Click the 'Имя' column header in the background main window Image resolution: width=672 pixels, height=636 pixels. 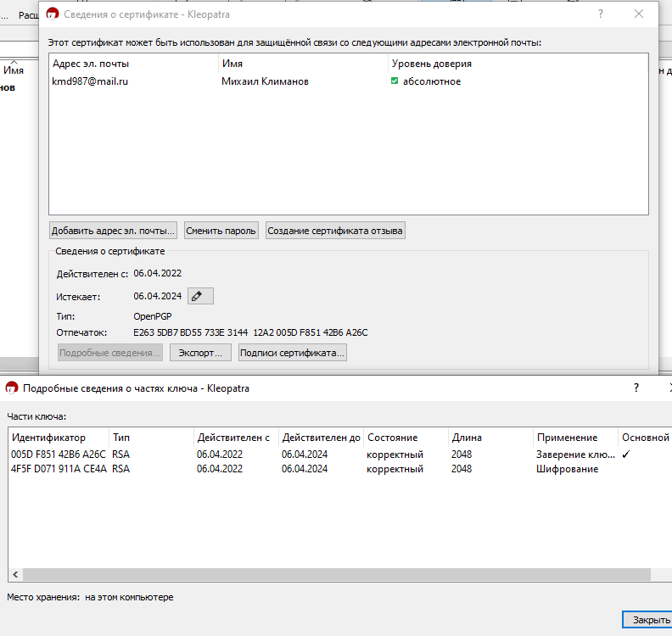point(14,70)
